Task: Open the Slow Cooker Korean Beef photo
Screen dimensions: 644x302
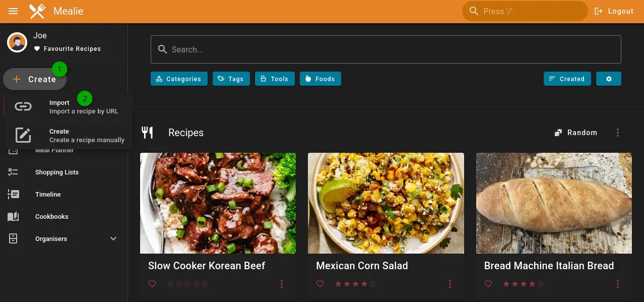Action: (218, 203)
